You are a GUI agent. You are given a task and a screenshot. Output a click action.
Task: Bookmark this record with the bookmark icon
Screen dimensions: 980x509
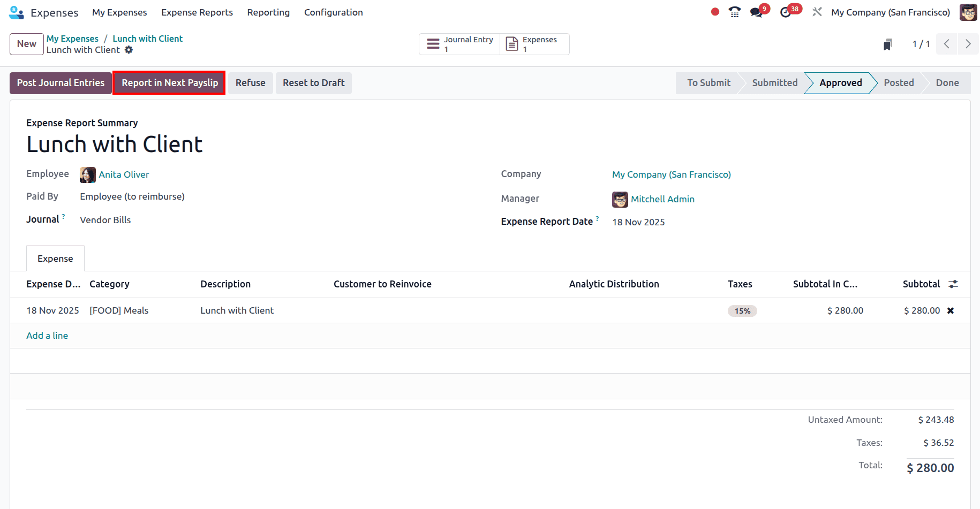(x=888, y=44)
